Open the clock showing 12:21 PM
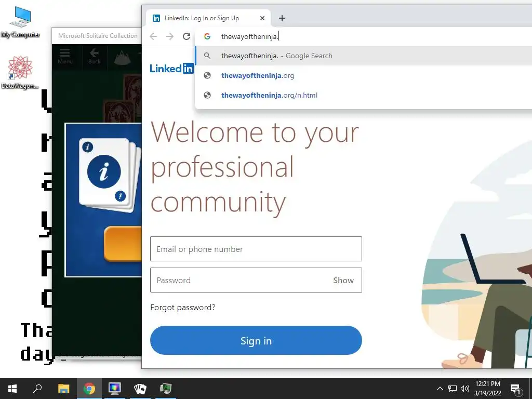532x399 pixels. 488,389
